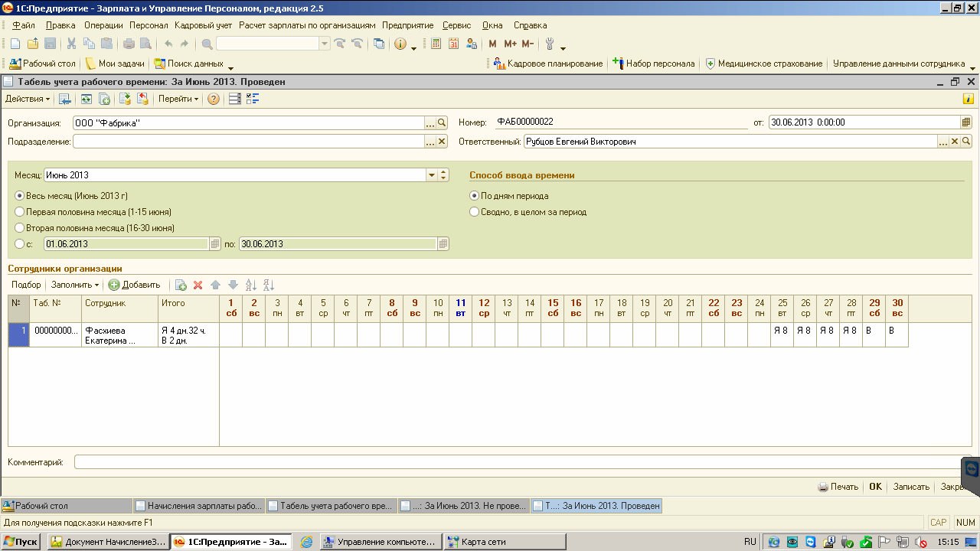980x551 pixels.
Task: Click the Записать button
Action: (x=911, y=487)
